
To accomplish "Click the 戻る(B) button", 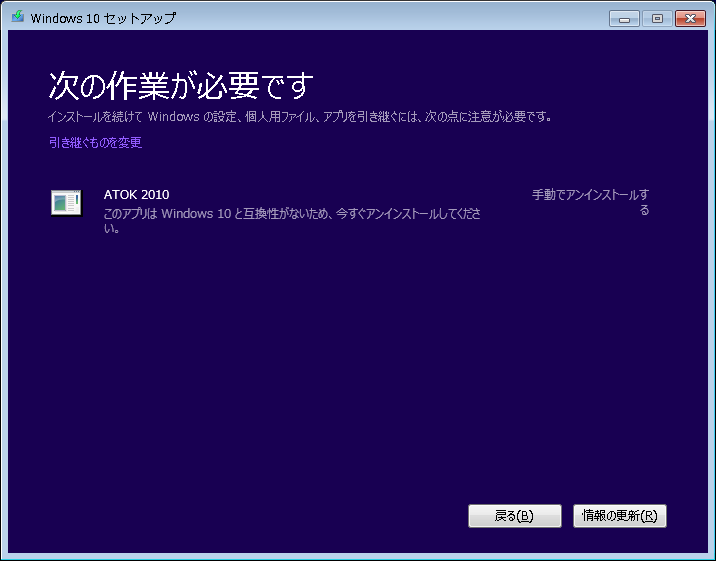I will point(515,516).
